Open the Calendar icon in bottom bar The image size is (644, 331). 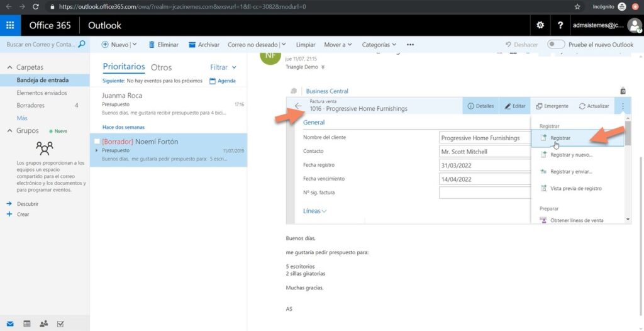click(x=26, y=323)
